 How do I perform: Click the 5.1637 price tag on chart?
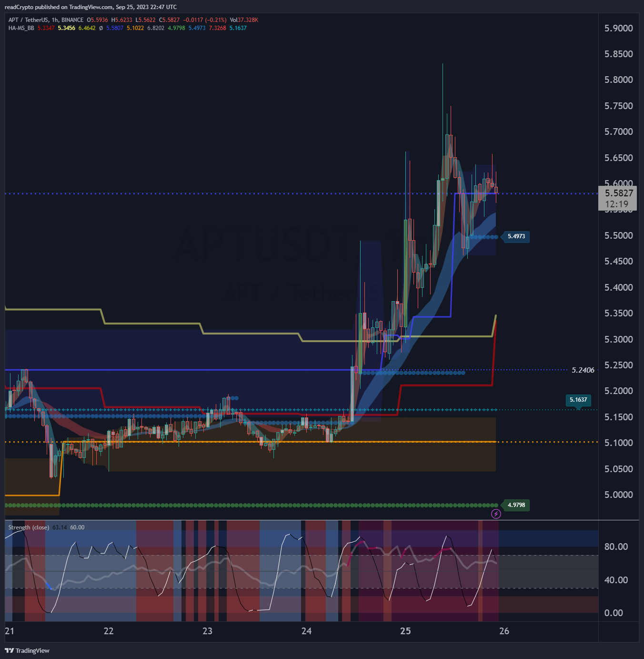578,400
